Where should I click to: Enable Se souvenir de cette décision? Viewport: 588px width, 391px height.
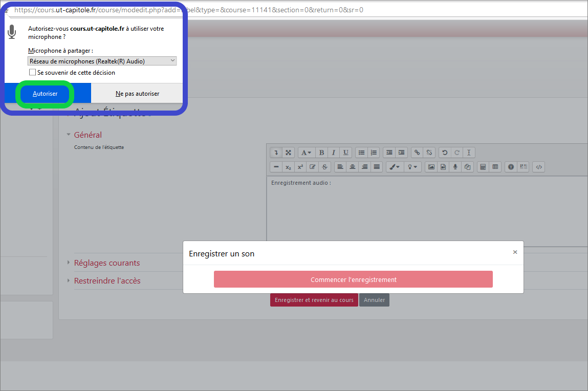33,73
